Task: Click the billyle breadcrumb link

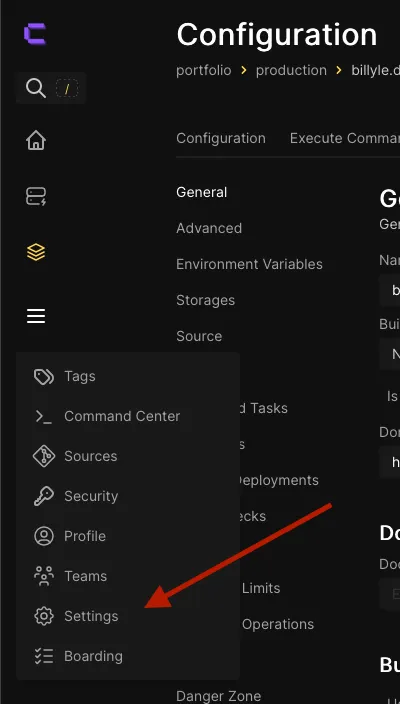Action: pyautogui.click(x=375, y=70)
